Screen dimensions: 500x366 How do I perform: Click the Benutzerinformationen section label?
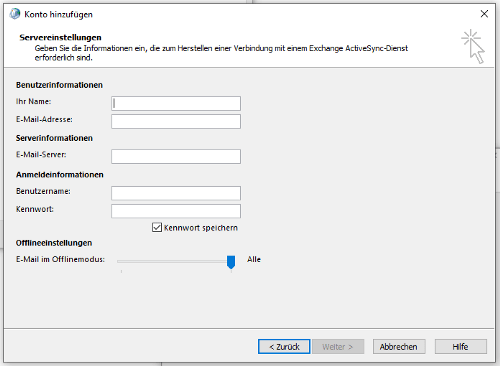coord(59,85)
